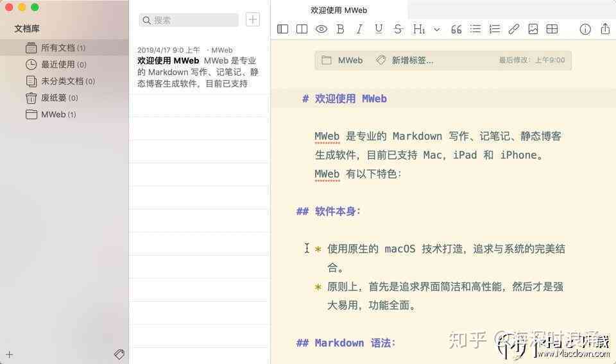Open 废纸篓 trash in the sidebar
The width and height of the screenshot is (616, 364).
[64, 97]
